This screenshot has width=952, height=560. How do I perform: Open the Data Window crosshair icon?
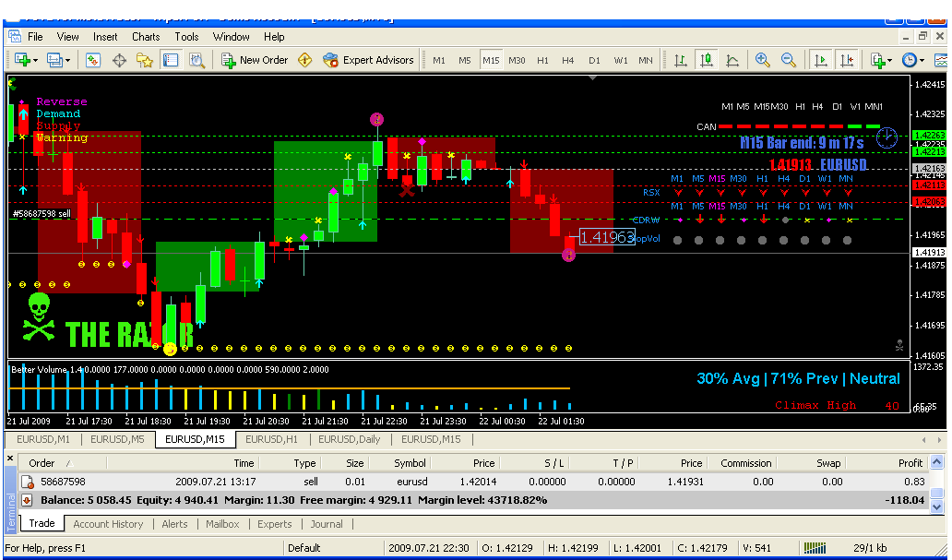coord(119,60)
